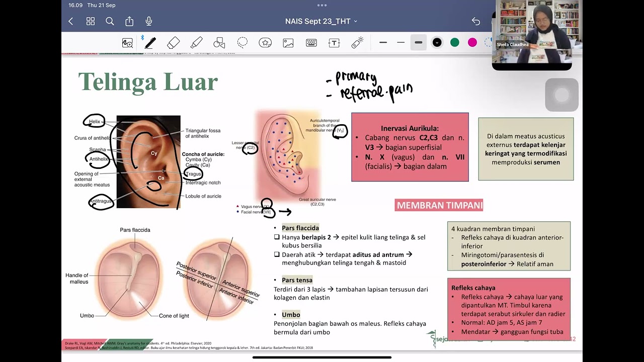
Task: Tap the home indicator bar at bottom
Action: 322,357
